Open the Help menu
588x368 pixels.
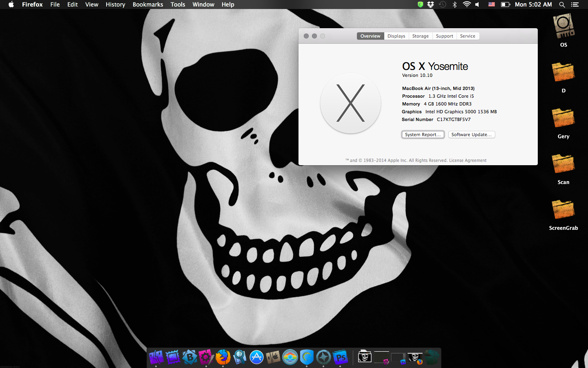pos(228,4)
